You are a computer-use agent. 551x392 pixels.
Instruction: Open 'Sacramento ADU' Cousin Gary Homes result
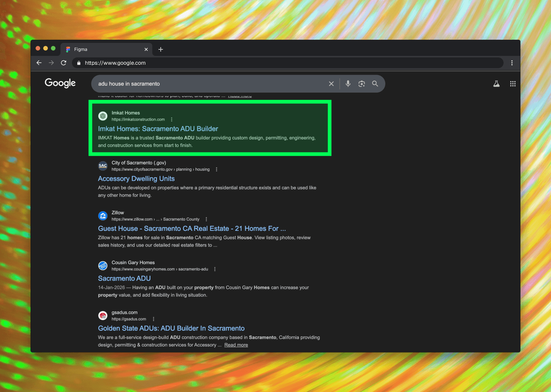click(124, 278)
